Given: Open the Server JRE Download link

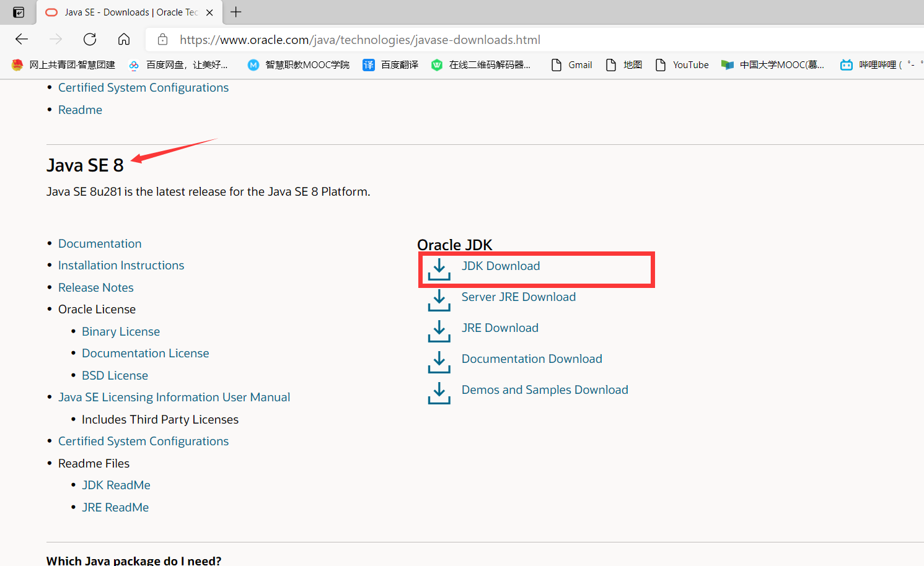Looking at the screenshot, I should (519, 297).
